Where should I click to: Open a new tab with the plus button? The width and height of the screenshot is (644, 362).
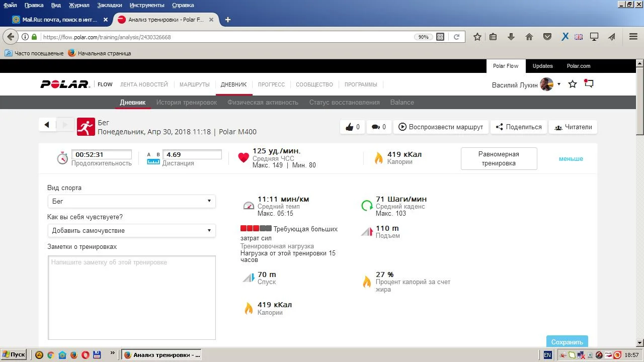pyautogui.click(x=228, y=20)
